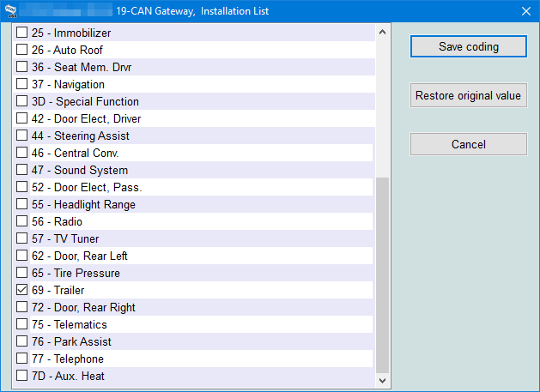This screenshot has width=540, height=392.
Task: Check 52 - Door Elect, Pass. box
Action: coord(21,187)
